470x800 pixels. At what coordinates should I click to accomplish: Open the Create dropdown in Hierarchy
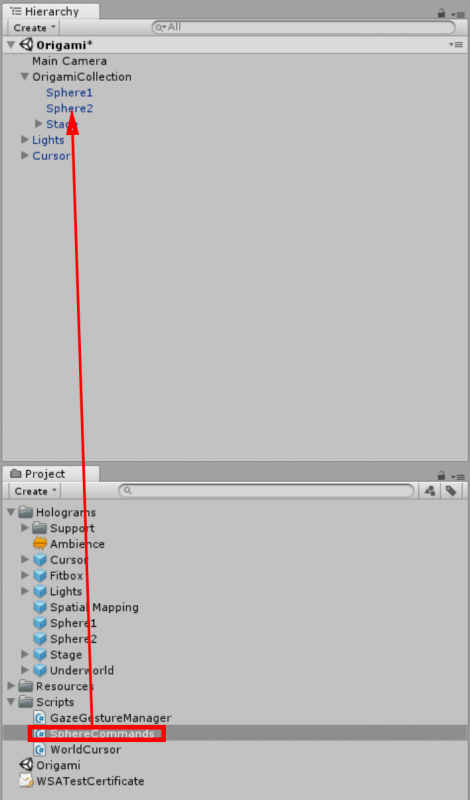click(x=34, y=28)
